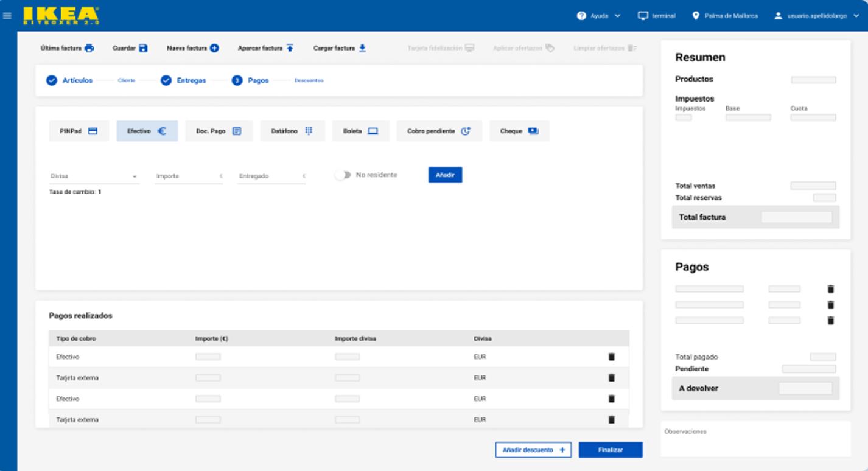
Task: Expand the Ayuda help menu
Action: pos(599,16)
